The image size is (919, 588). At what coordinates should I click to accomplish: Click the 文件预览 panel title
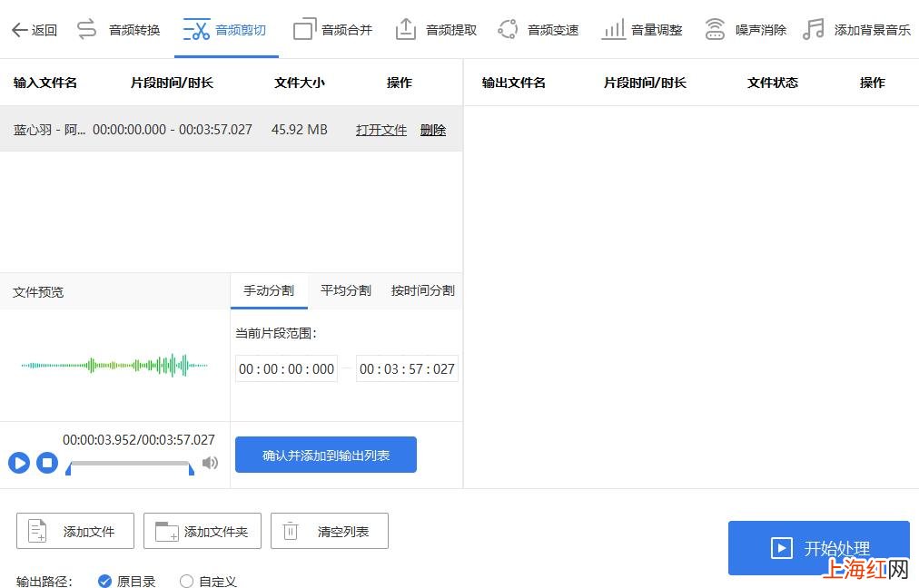tap(38, 291)
